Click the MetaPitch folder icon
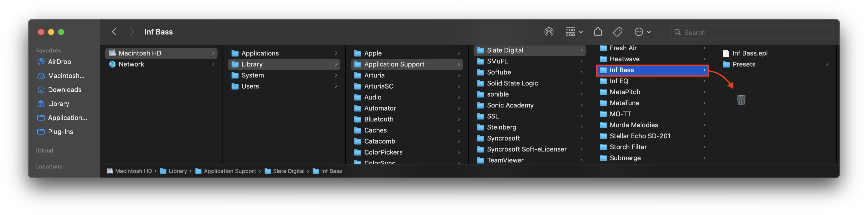Screen dimensions: 868x215 pos(603,92)
